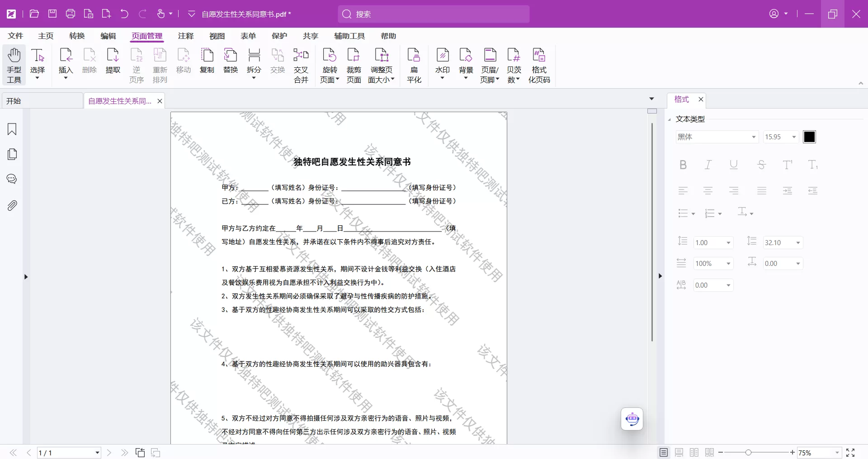868x459 pixels.
Task: Switch to the 注释 ribbon tab
Action: (x=185, y=36)
